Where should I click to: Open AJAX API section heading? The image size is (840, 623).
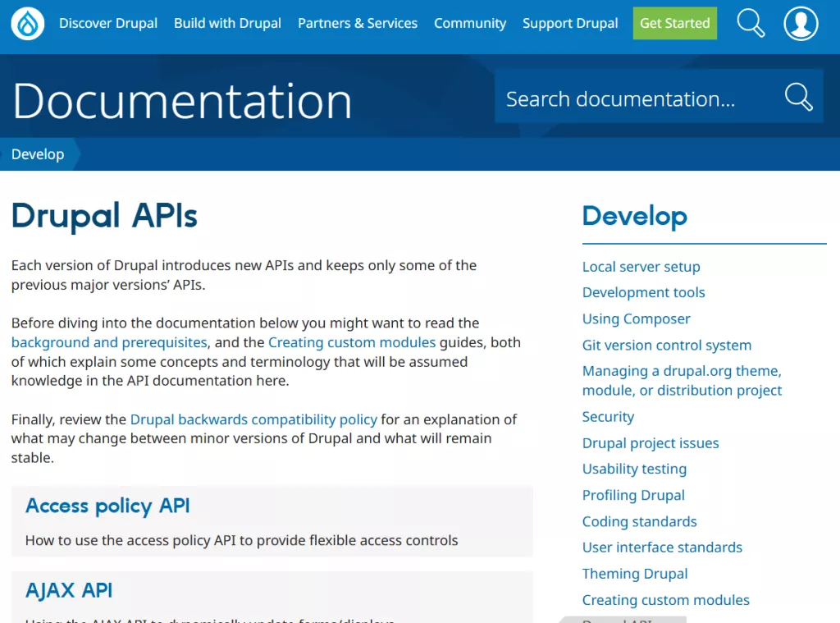[x=69, y=590]
